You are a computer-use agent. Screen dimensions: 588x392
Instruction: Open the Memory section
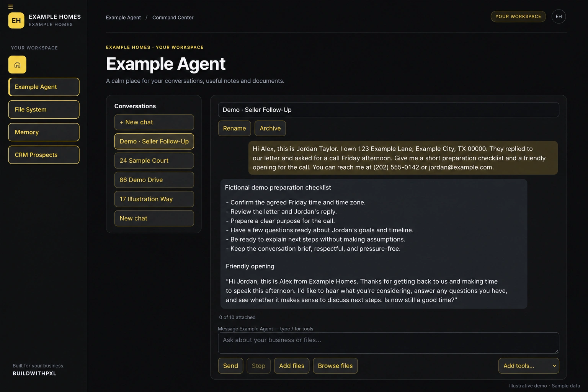pyautogui.click(x=44, y=132)
